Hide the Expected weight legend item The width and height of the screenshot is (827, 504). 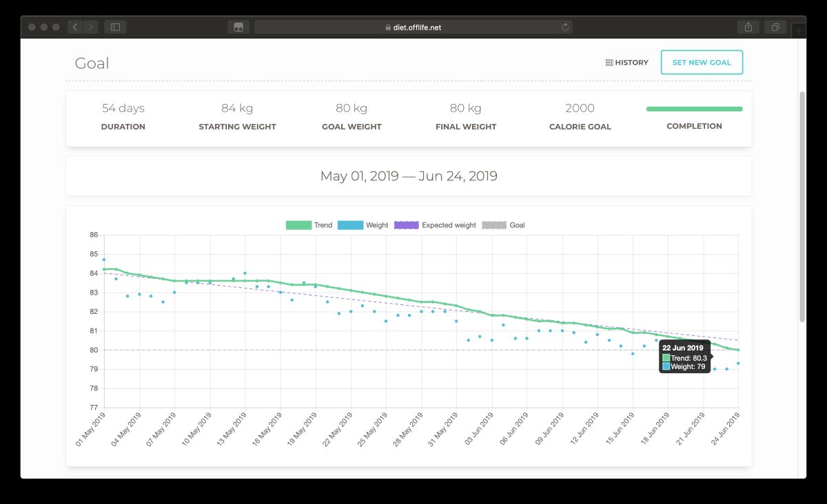[435, 225]
